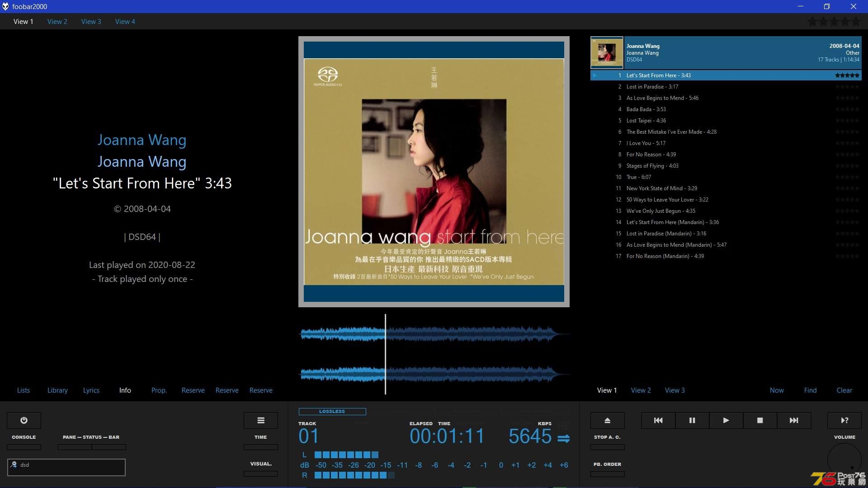Skip to next track
This screenshot has width=868, height=488.
point(794,420)
